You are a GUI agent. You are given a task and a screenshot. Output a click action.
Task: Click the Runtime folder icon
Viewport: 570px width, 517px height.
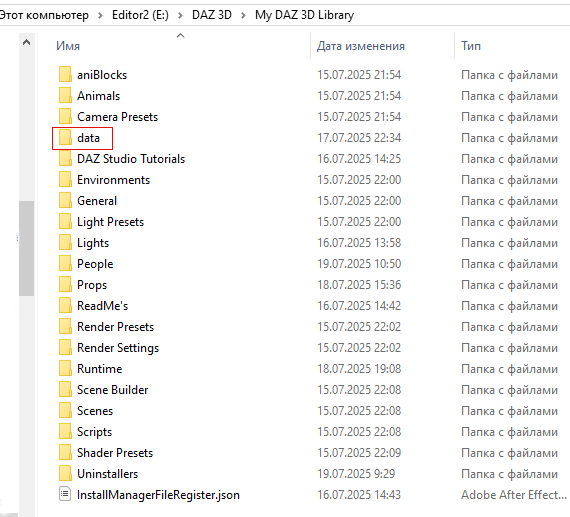[65, 369]
